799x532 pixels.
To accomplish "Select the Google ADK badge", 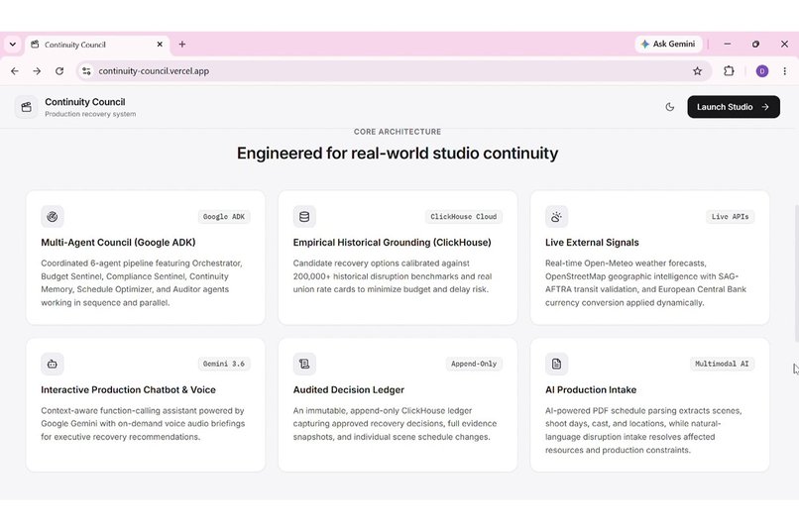I will pos(224,217).
